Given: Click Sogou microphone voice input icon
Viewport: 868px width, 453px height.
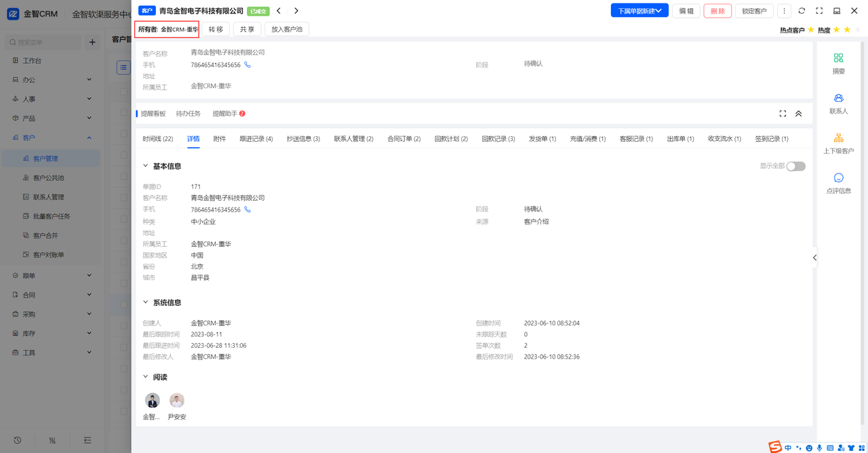Looking at the screenshot, I should 819,448.
